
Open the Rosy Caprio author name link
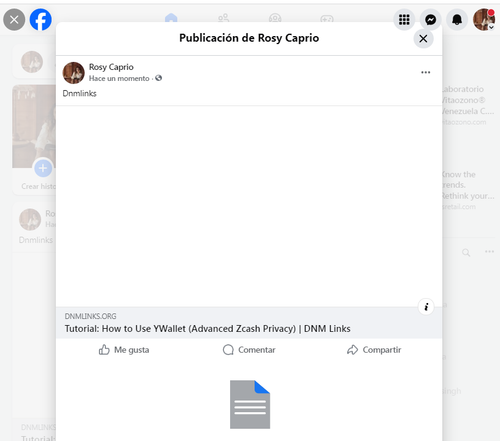tap(111, 67)
